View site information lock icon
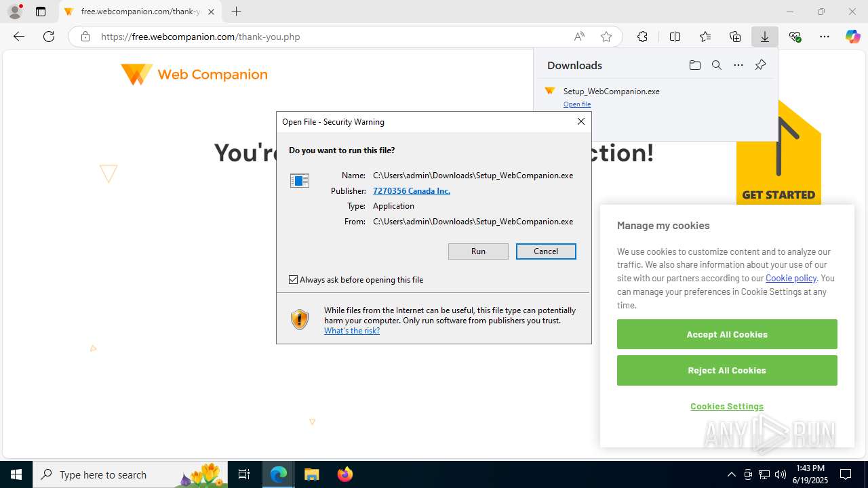This screenshot has height=488, width=868. (x=85, y=37)
